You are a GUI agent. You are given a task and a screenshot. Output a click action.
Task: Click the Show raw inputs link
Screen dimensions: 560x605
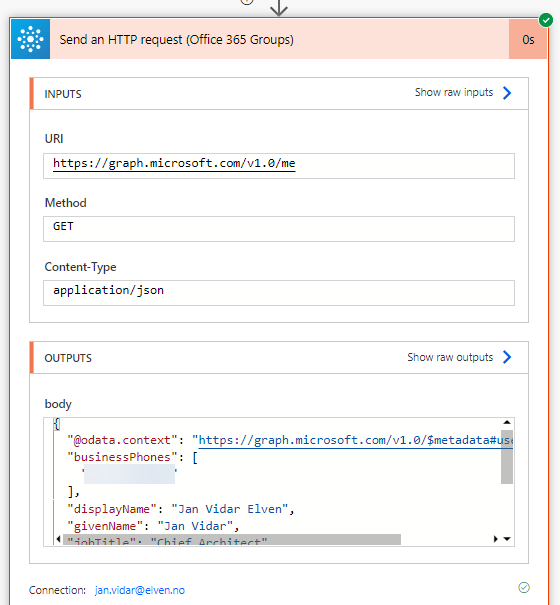point(454,93)
